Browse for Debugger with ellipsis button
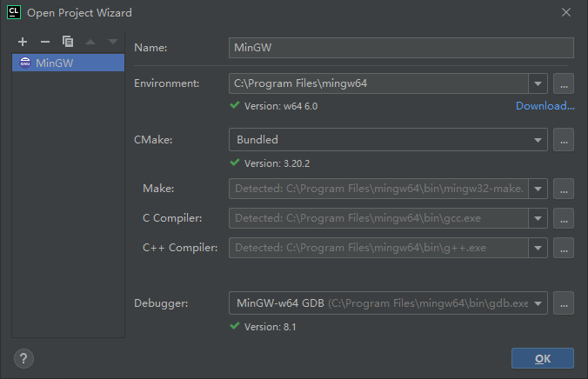588x379 pixels. click(x=564, y=303)
